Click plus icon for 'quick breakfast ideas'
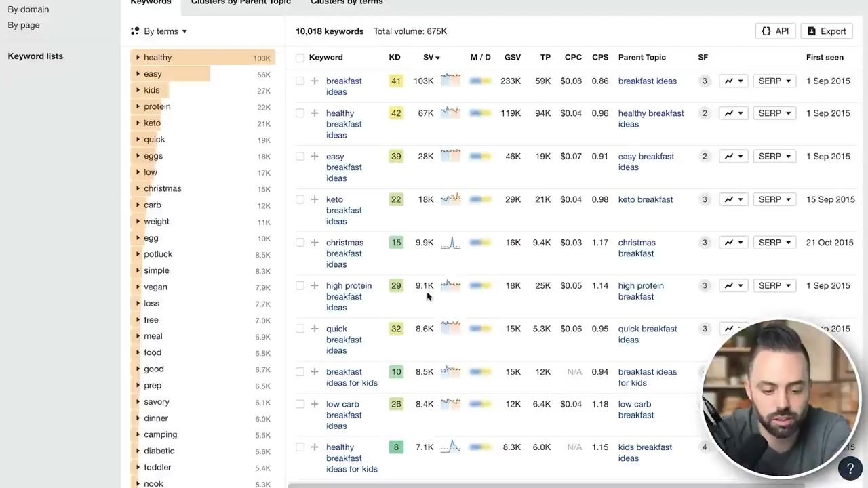Screen dimensions: 868x488 pos(315,329)
